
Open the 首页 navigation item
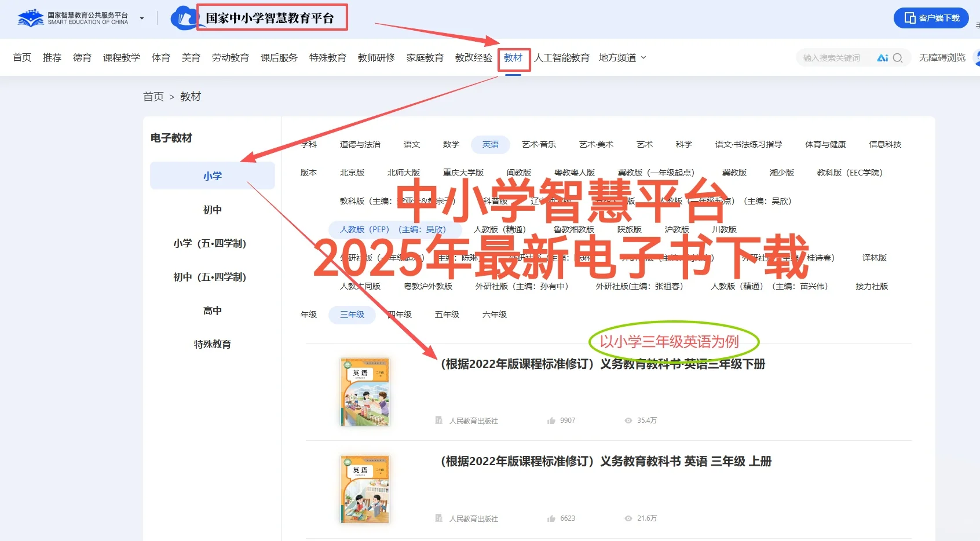coord(22,57)
